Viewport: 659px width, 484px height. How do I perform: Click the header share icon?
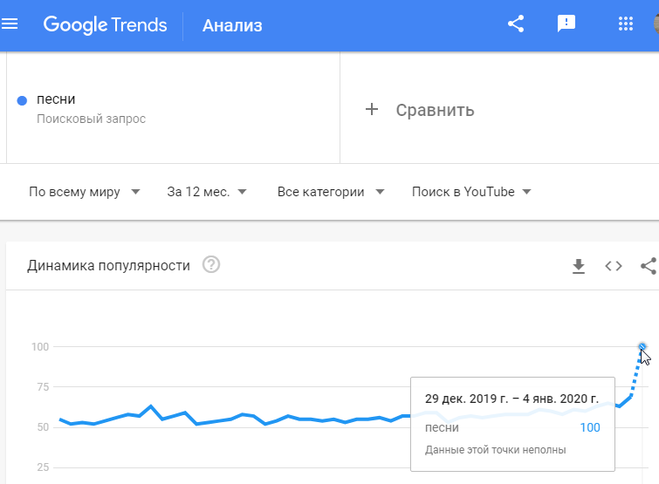(516, 24)
